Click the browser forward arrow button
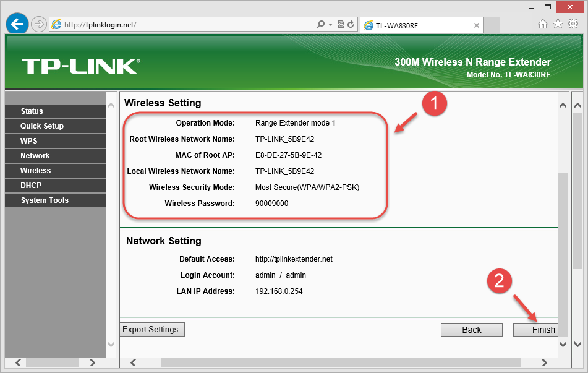Screen dimensions: 588x373 point(38,25)
